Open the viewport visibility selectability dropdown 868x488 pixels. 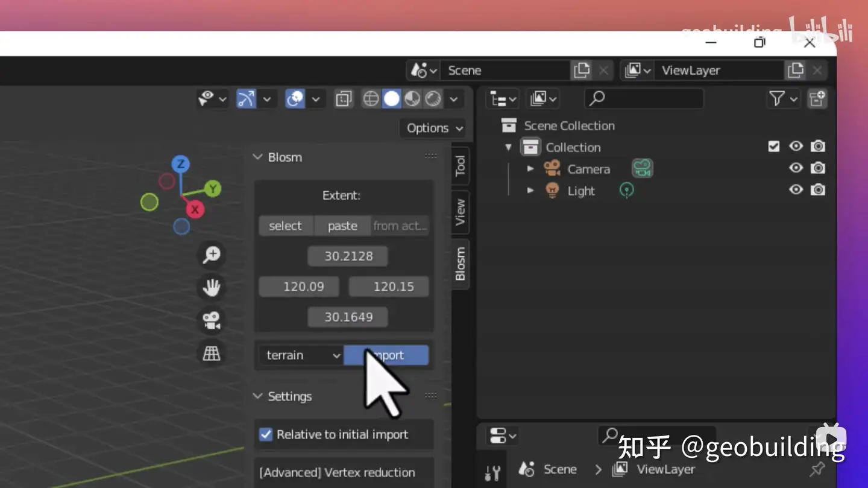click(213, 98)
